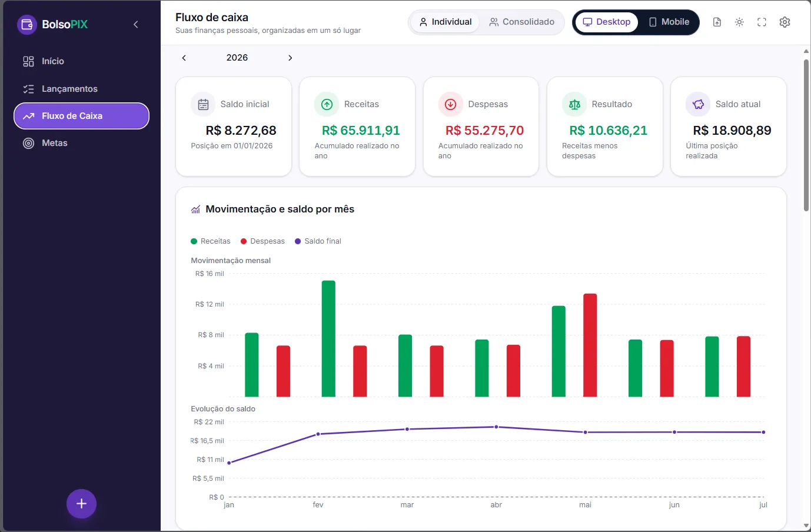Screen dimensions: 811x532
Task: Go to previous year with left chevron
Action: click(x=184, y=58)
